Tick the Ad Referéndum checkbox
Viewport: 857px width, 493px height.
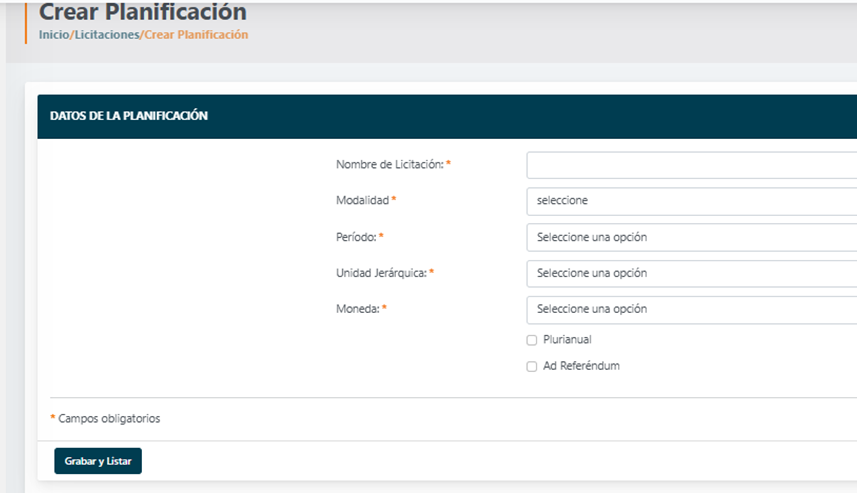[x=532, y=366]
